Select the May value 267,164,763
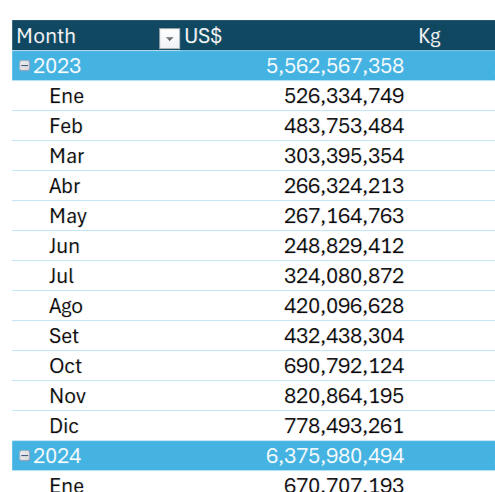Screen dimensions: 495x492 pyautogui.click(x=344, y=216)
